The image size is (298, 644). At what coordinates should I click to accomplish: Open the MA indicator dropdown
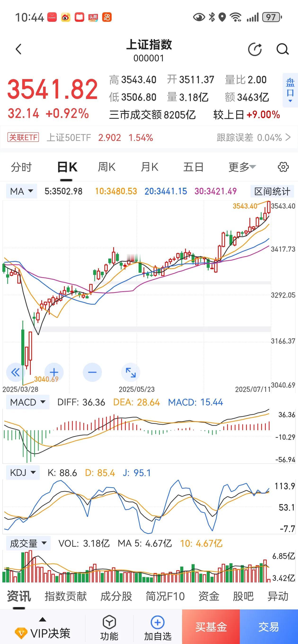click(22, 191)
